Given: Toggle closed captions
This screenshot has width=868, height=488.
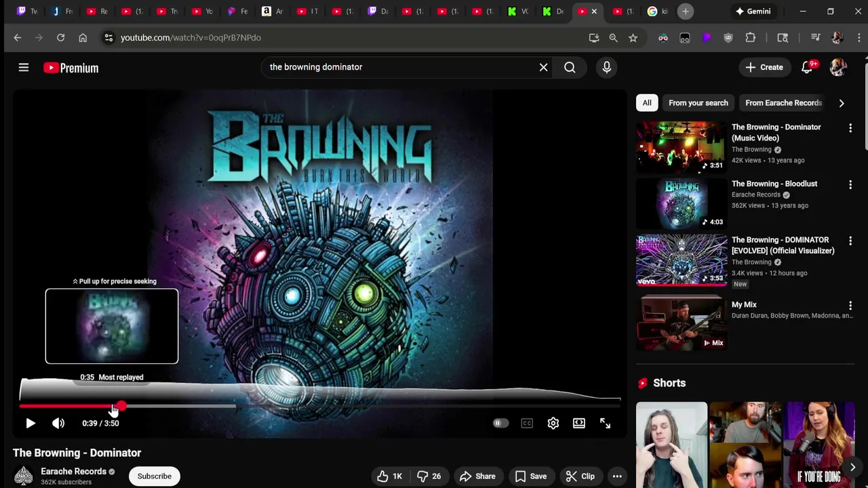Looking at the screenshot, I should pos(527,423).
